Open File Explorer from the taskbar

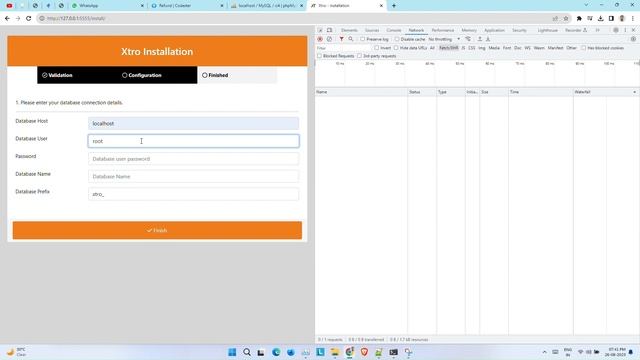[335, 352]
